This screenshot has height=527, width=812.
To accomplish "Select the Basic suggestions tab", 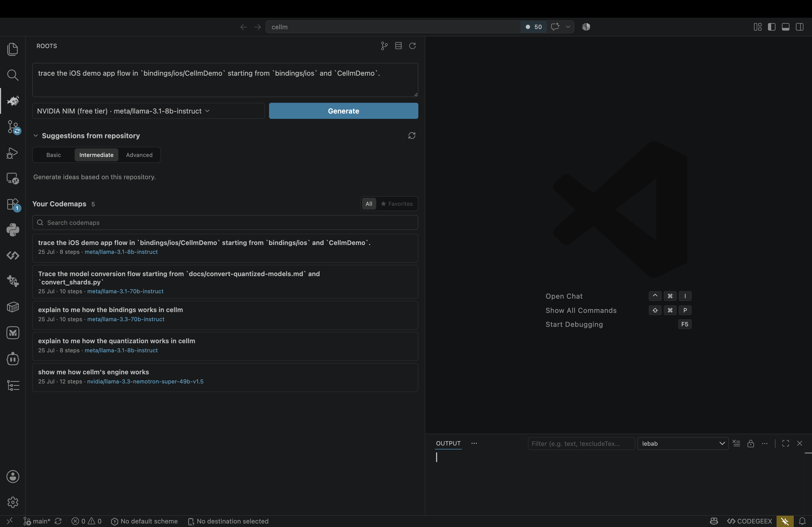I will [53, 155].
